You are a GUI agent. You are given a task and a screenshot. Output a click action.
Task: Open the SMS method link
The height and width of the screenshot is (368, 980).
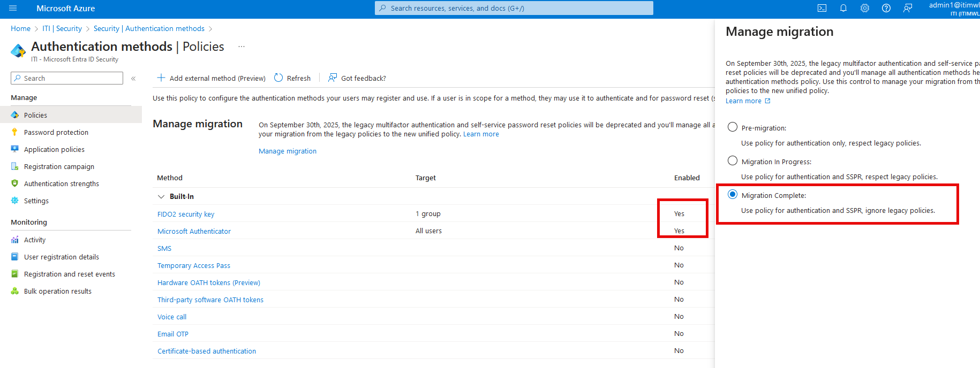pos(164,248)
